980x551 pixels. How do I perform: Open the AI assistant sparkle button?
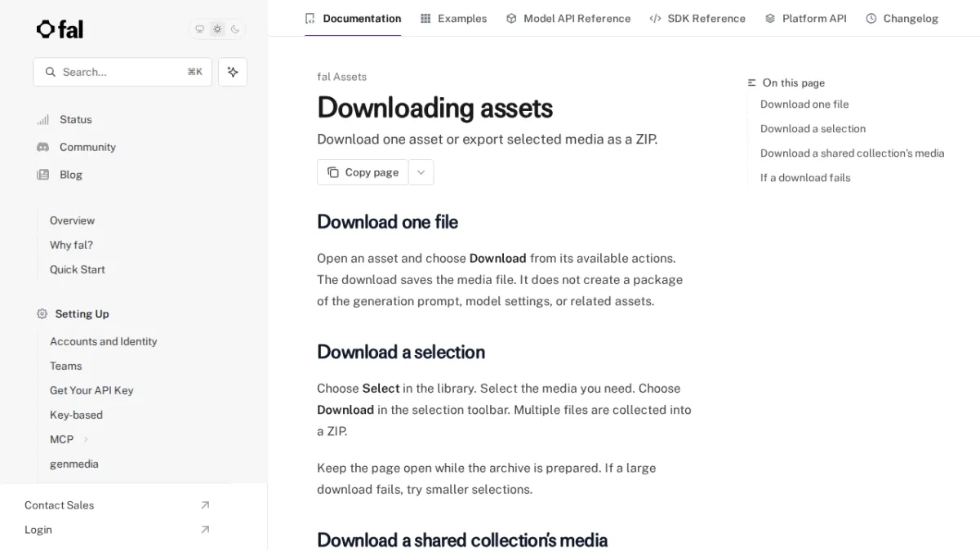[x=233, y=72]
